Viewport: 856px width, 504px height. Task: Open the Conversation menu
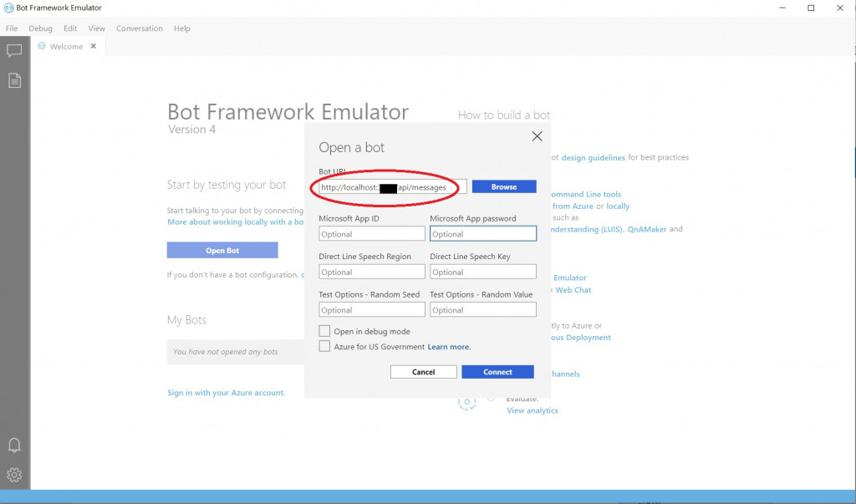(140, 28)
